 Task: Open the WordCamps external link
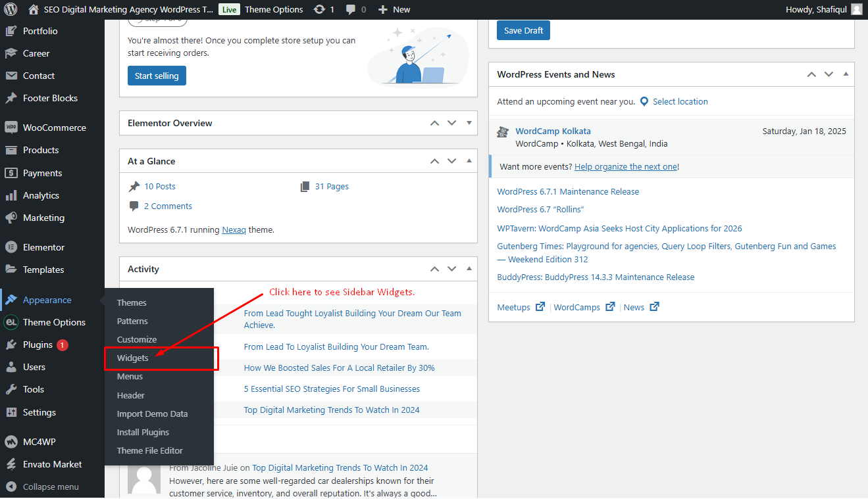pos(584,307)
